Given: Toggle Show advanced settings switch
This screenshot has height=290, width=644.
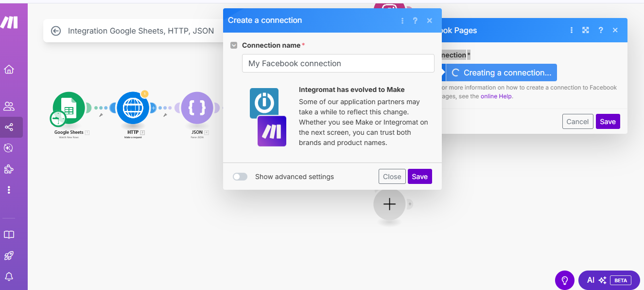Looking at the screenshot, I should tap(240, 177).
